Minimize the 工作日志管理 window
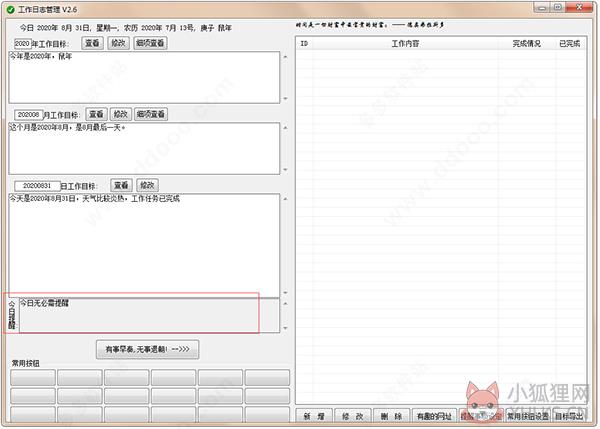Viewport: 600px width, 429px height. (x=542, y=8)
